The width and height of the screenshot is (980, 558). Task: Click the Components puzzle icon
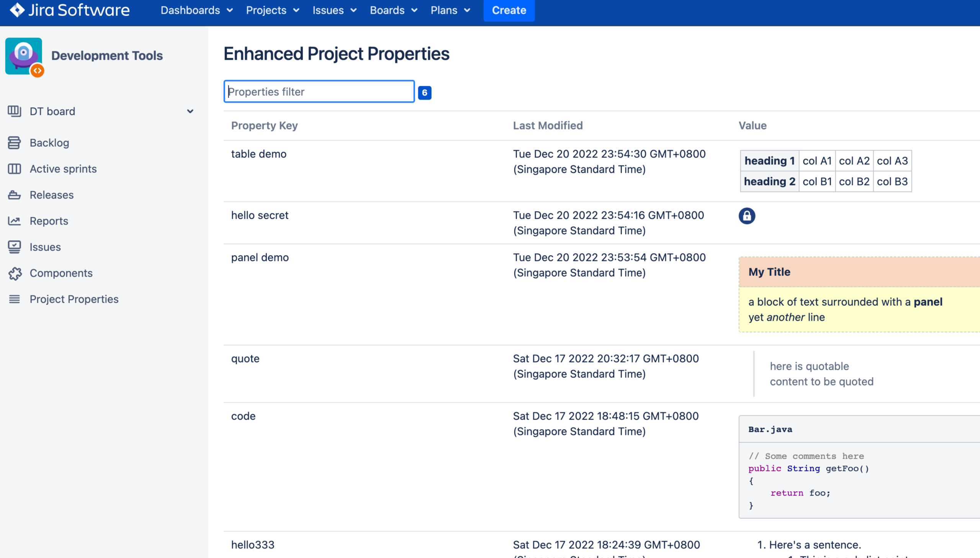point(15,273)
